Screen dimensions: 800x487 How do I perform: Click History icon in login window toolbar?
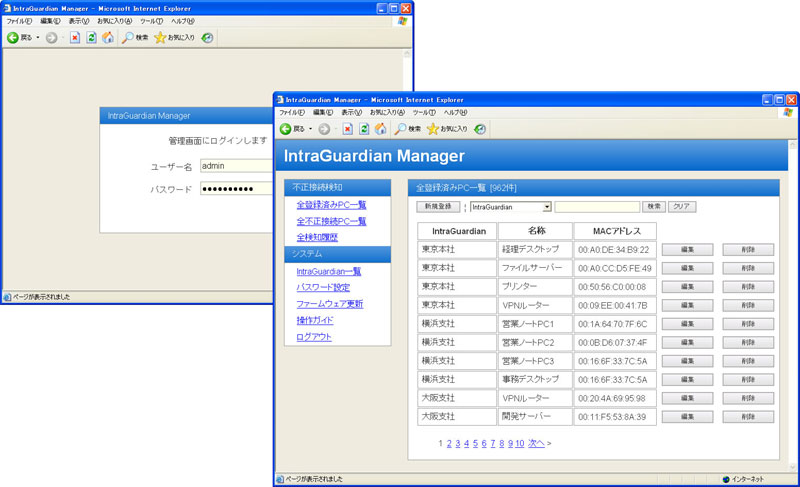[x=207, y=38]
